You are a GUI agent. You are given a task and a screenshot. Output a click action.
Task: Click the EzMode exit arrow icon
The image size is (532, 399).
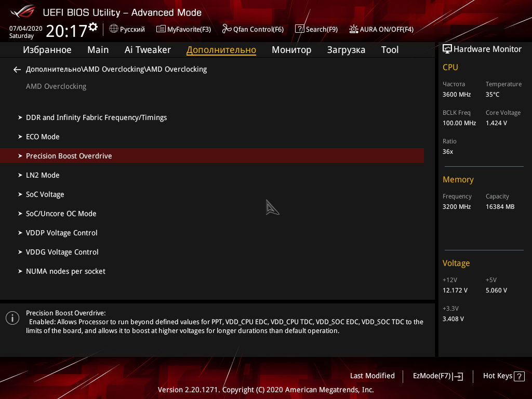click(x=458, y=376)
